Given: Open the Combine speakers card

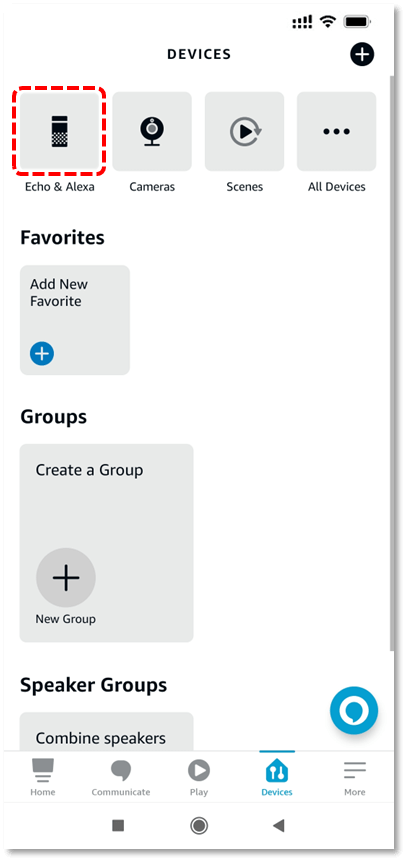Looking at the screenshot, I should [107, 731].
